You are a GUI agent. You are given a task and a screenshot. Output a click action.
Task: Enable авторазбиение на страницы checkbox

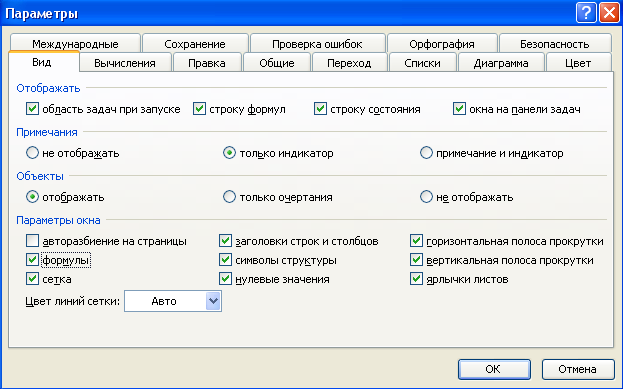tap(32, 241)
